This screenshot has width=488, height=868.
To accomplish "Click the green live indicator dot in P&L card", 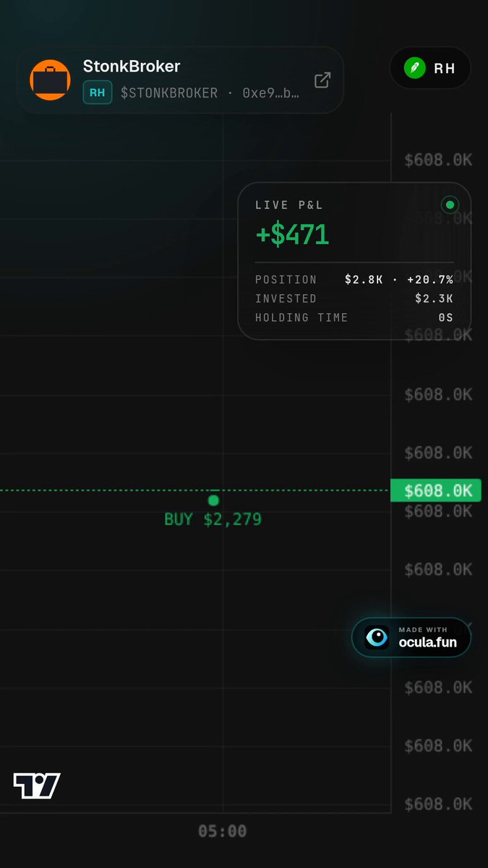I will (450, 205).
